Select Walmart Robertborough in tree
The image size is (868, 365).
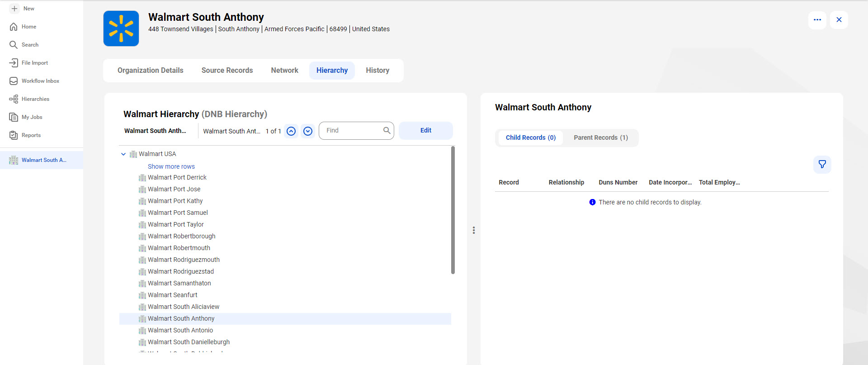[x=182, y=237]
